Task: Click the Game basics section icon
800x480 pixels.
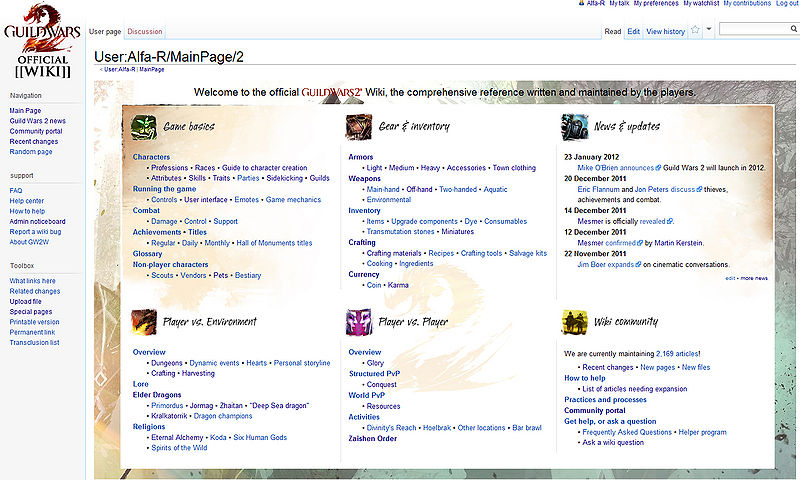Action: (x=144, y=127)
